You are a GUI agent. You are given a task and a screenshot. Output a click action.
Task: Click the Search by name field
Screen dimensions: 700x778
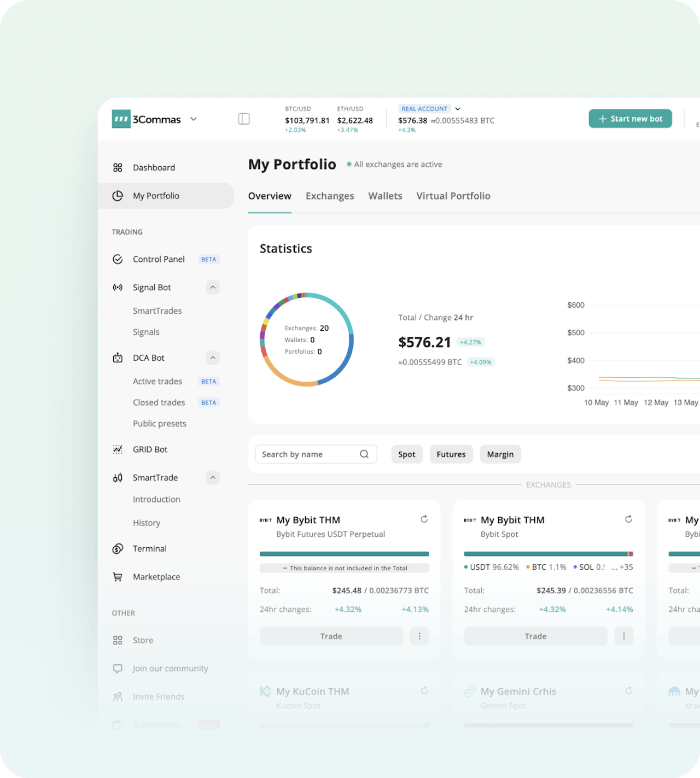click(306, 454)
